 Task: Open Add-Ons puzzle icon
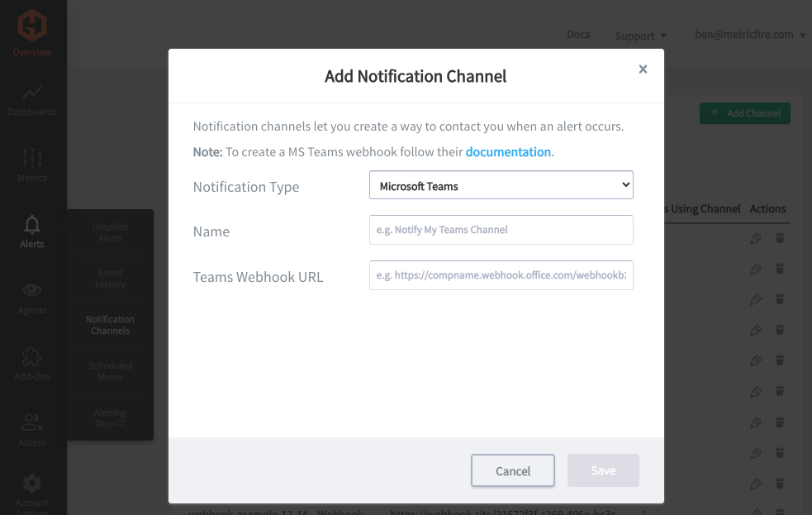coord(32,357)
